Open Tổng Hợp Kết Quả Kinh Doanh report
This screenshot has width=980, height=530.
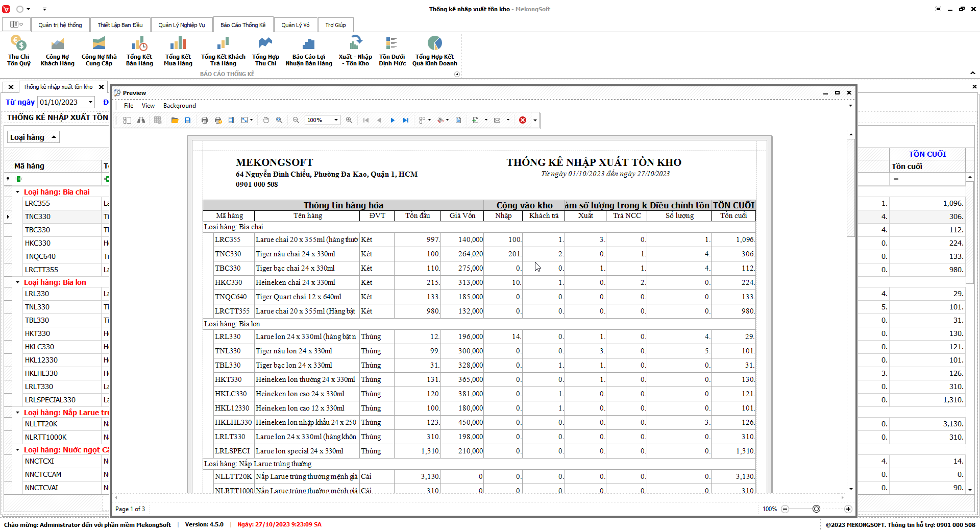[435, 51]
